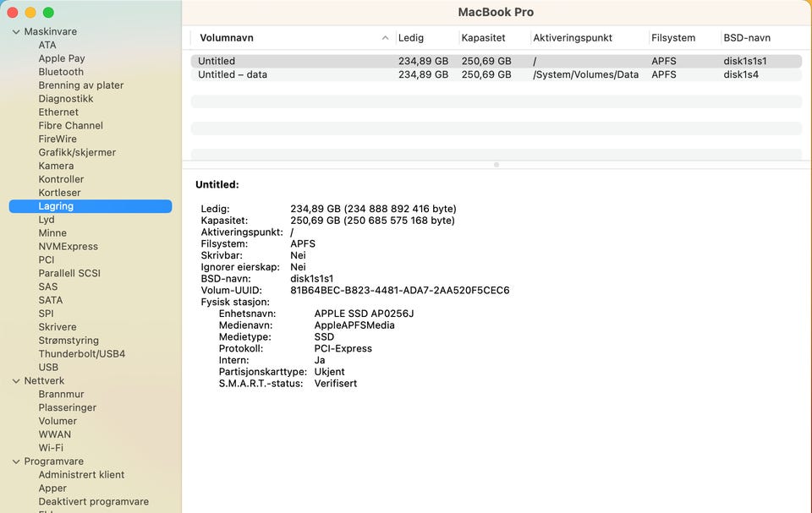Image resolution: width=812 pixels, height=513 pixels.
Task: Select Apple Pay in sidebar
Action: click(x=62, y=58)
